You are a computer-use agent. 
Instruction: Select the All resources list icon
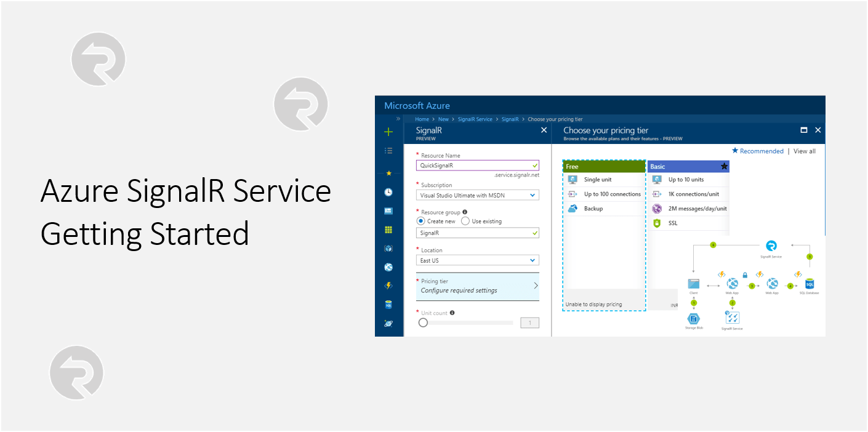[x=388, y=150]
